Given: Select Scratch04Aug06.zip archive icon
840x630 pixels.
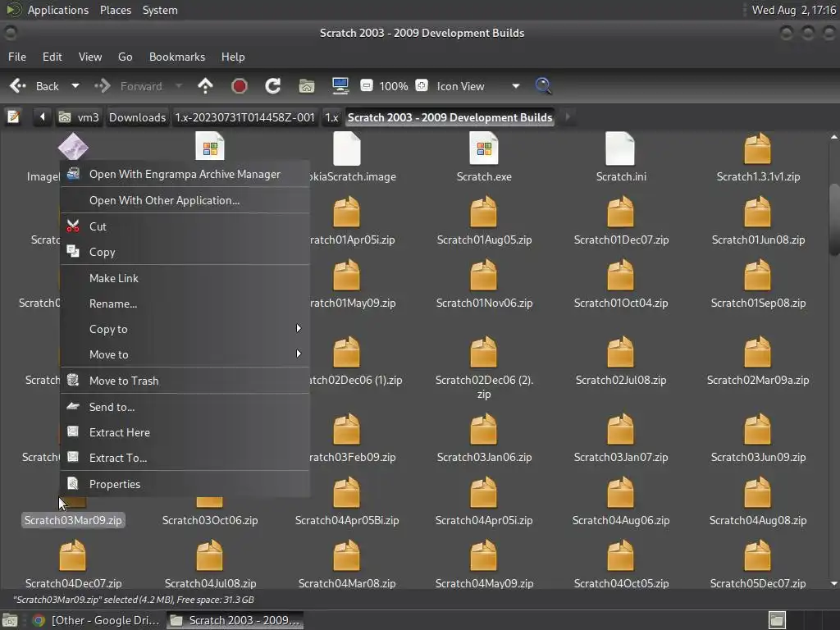Looking at the screenshot, I should click(620, 492).
